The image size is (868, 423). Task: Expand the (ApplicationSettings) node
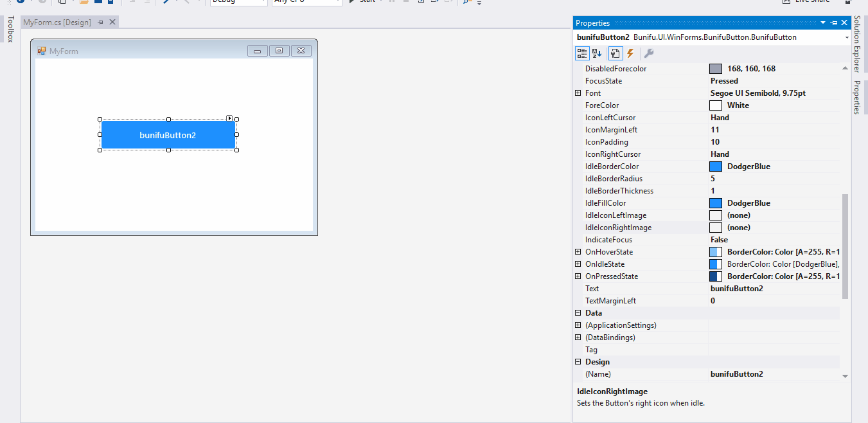tap(578, 325)
